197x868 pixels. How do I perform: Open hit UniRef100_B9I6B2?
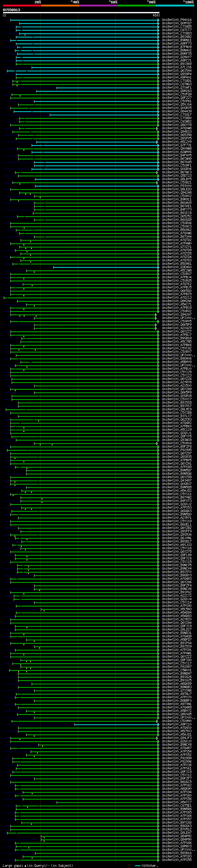(176, 37)
